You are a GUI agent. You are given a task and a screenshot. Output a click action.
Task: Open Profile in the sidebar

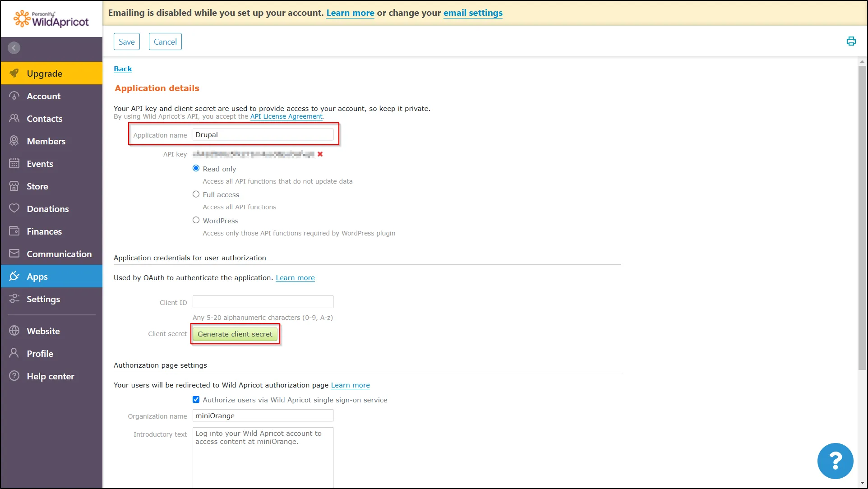pos(51,353)
